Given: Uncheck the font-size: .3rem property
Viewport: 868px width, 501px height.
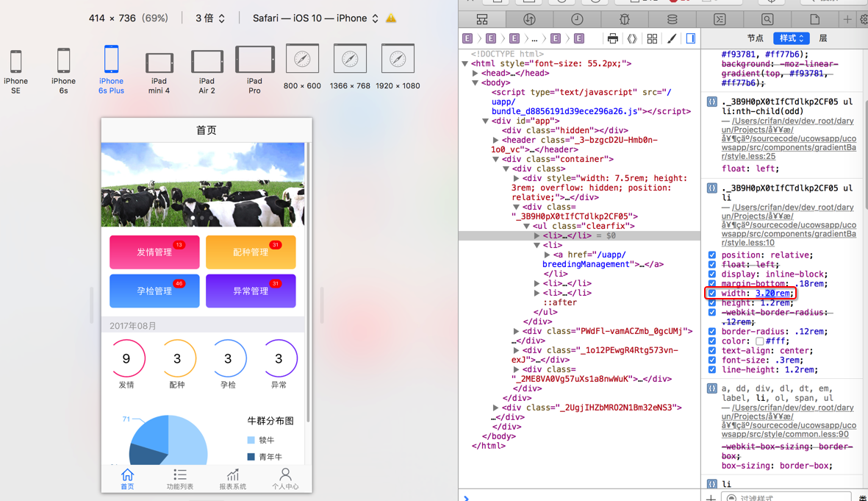Looking at the screenshot, I should (x=712, y=360).
